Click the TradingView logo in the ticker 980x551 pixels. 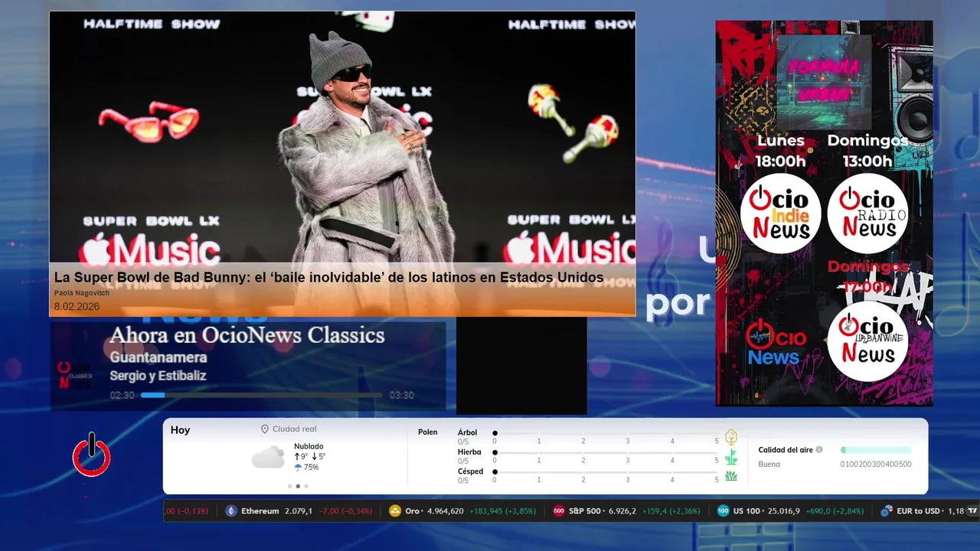pos(973,510)
